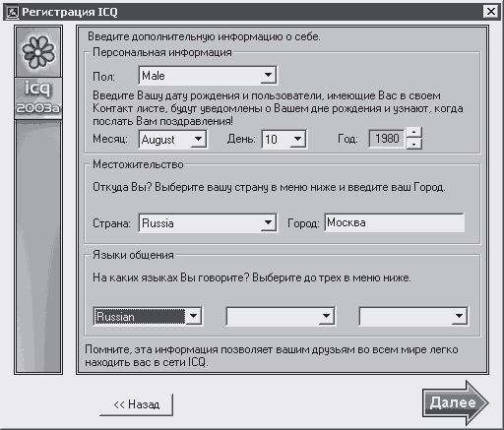
Task: Click the Языки общения group label
Action: tap(133, 255)
